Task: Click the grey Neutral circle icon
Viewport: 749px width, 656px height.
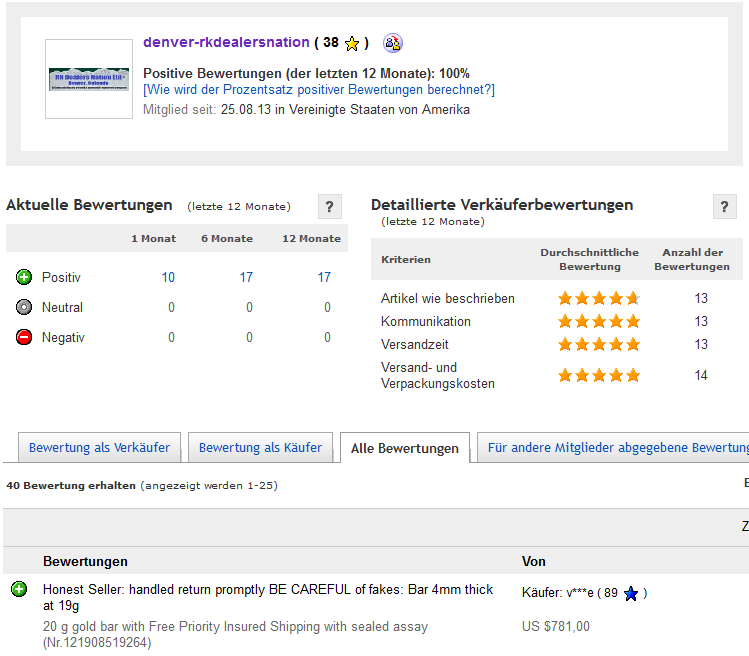Action: pos(24,307)
